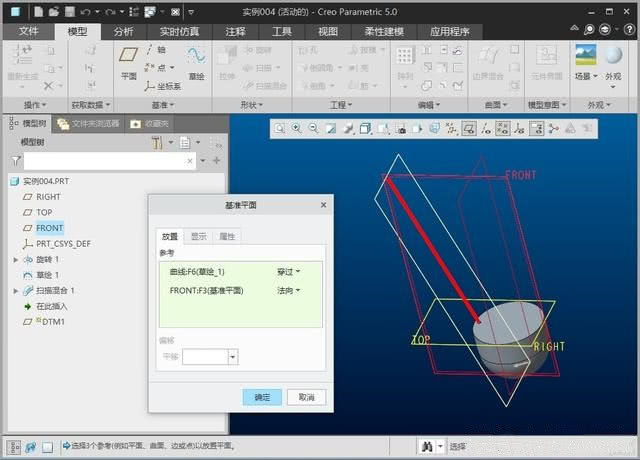Click the Refit magnifier icon in graphics toolbar
This screenshot has width=640, height=460.
(280, 129)
